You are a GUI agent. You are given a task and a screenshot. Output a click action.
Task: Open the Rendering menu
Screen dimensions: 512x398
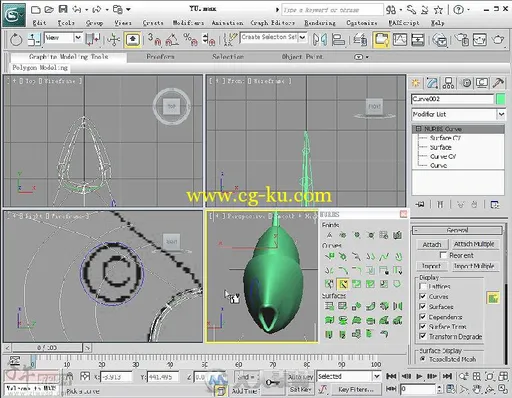[320, 23]
